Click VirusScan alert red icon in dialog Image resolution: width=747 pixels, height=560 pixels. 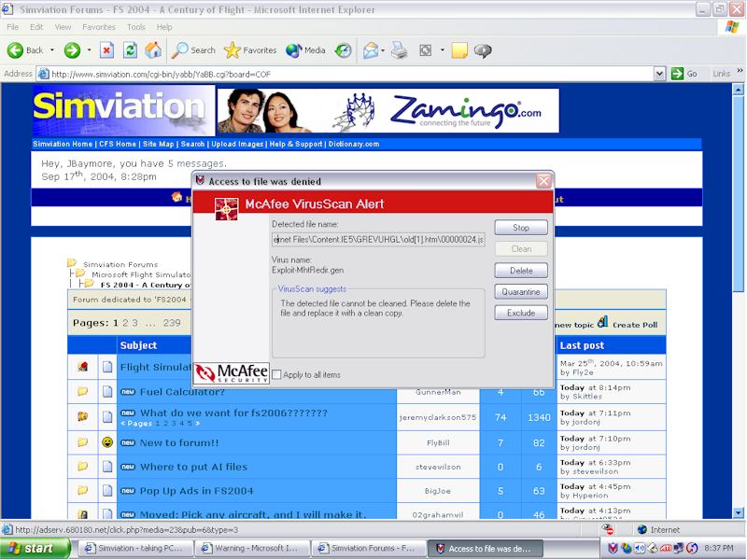point(226,209)
